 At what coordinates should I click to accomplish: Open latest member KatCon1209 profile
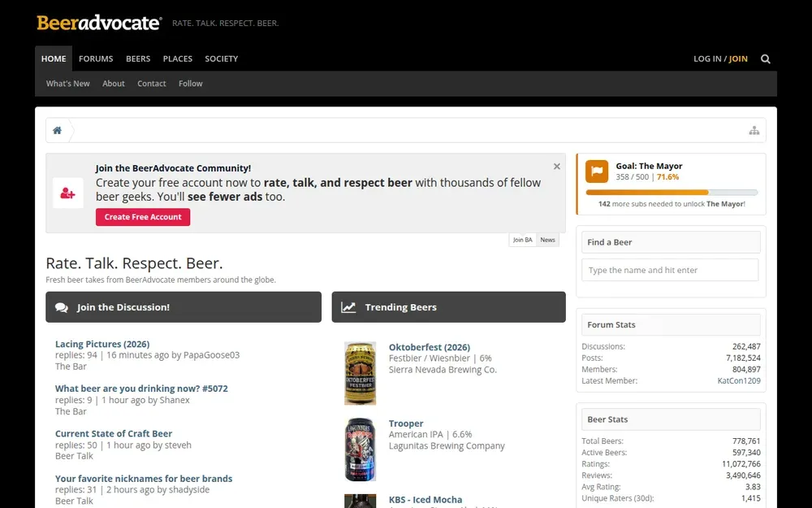coord(739,381)
